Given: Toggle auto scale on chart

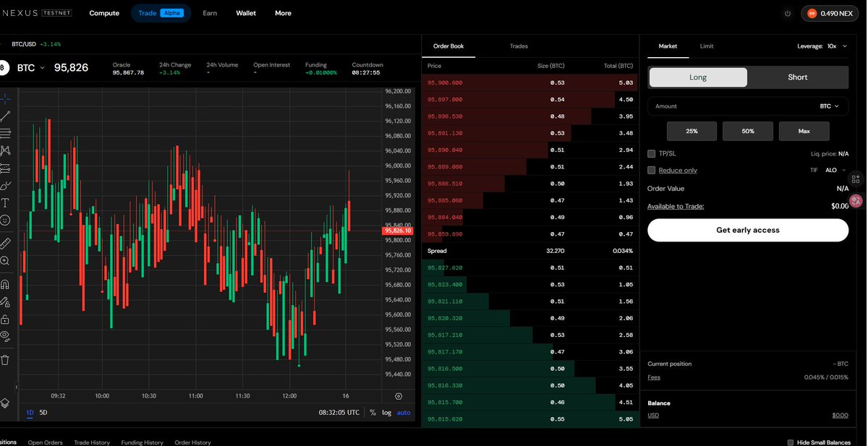Looking at the screenshot, I should tap(404, 413).
